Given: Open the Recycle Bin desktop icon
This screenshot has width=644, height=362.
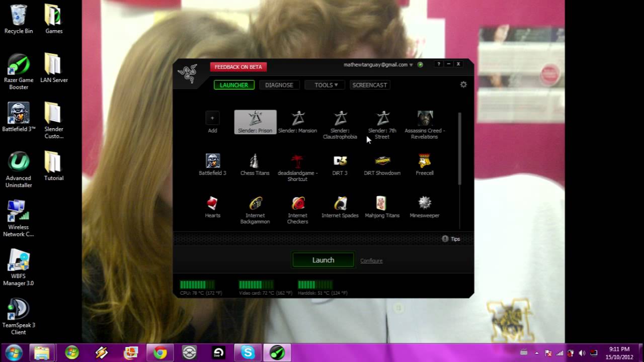Looking at the screenshot, I should (19, 19).
